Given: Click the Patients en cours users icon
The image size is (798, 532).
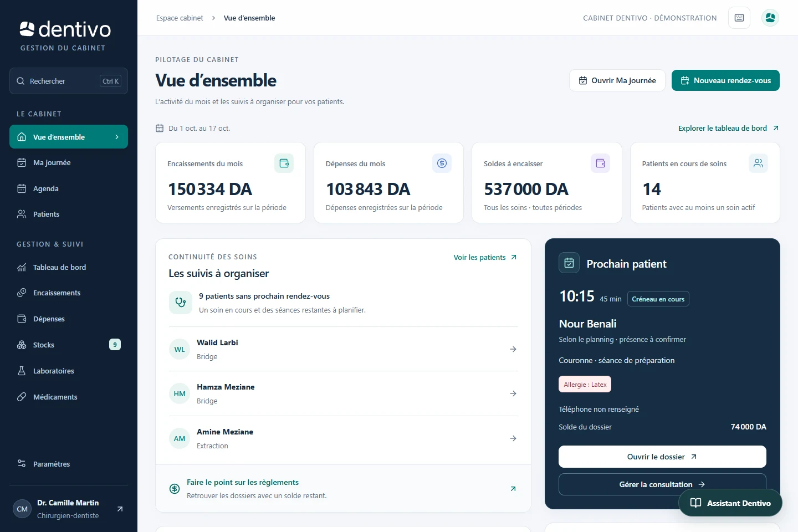Looking at the screenshot, I should pyautogui.click(x=759, y=163).
